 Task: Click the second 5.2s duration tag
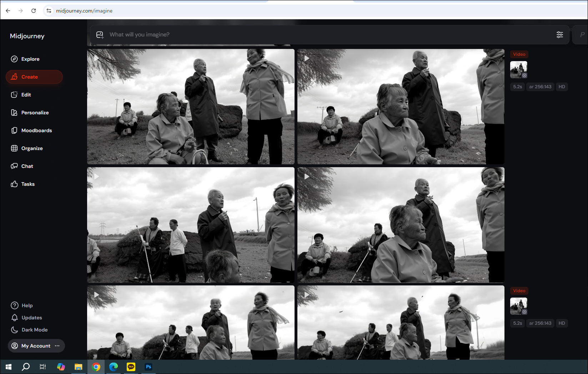(518, 323)
